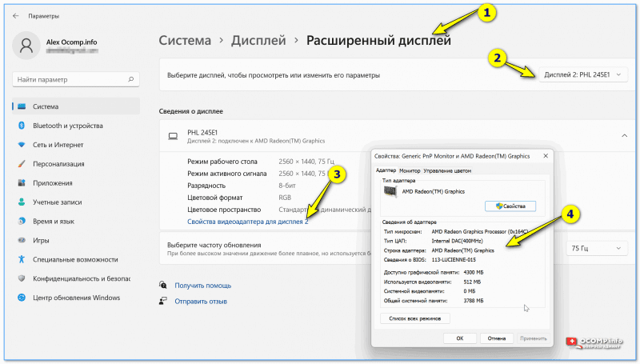640x364 pixels.
Task: Click the Получить помощь link
Action: click(203, 286)
